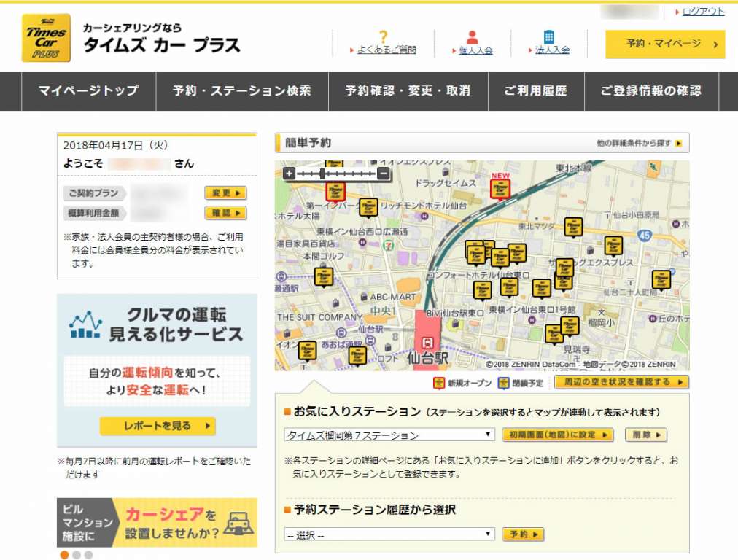Screen dimensions: 738x560
Task: Click the 削除 button
Action: point(646,435)
